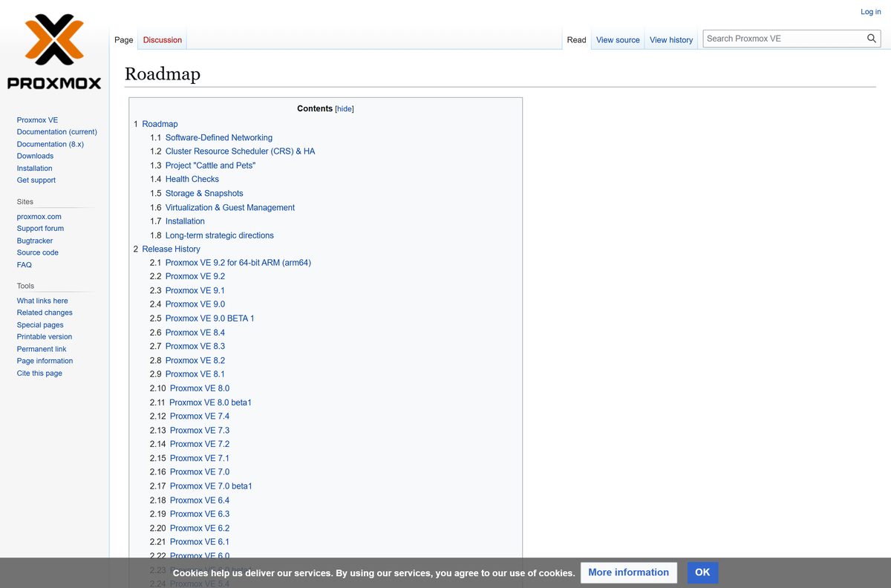Open the Log in link
Image resolution: width=891 pixels, height=588 pixels.
click(x=871, y=12)
